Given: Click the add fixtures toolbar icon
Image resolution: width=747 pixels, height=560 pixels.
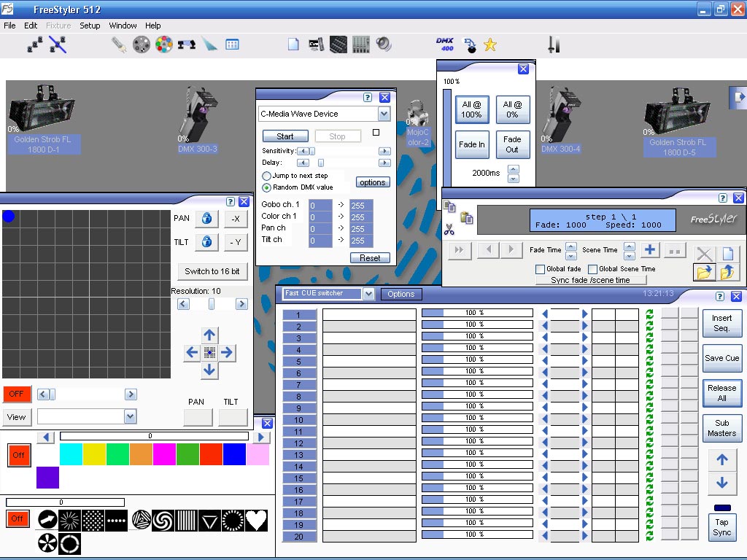Looking at the screenshot, I should pyautogui.click(x=34, y=44).
